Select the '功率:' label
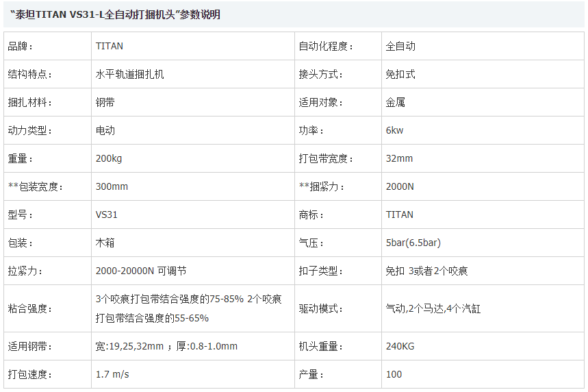588x392 pixels. [x=311, y=131]
